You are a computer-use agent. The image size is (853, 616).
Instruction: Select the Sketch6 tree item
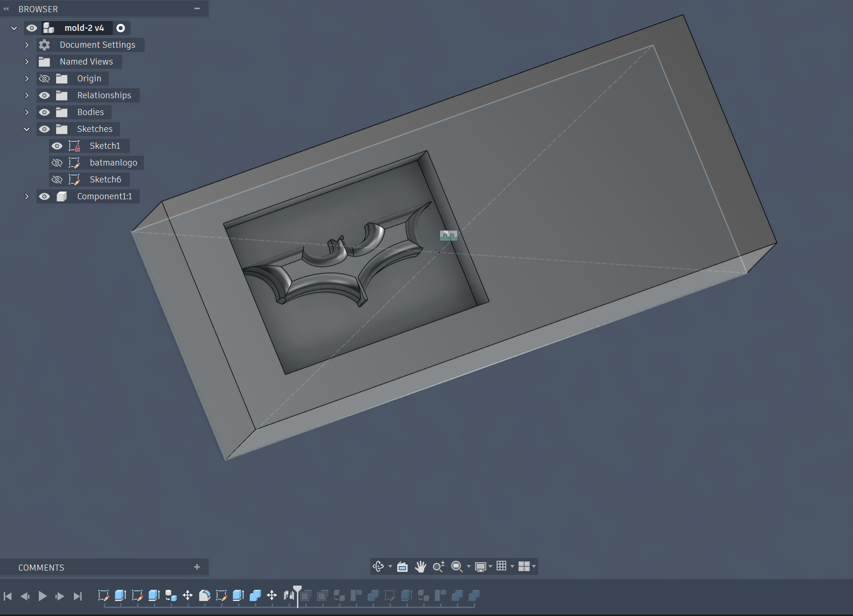pyautogui.click(x=105, y=180)
